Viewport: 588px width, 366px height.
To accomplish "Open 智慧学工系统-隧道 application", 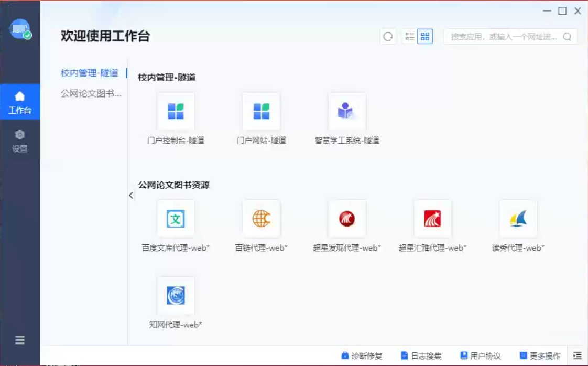I will pyautogui.click(x=346, y=112).
